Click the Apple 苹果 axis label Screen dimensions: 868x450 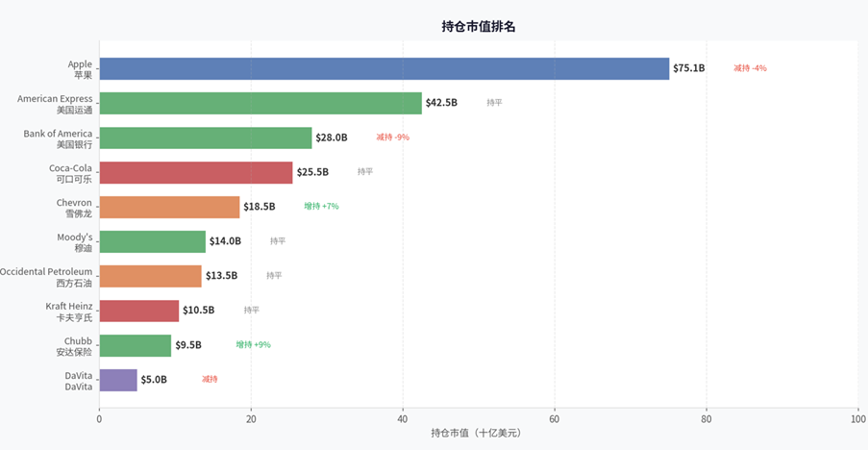81,69
